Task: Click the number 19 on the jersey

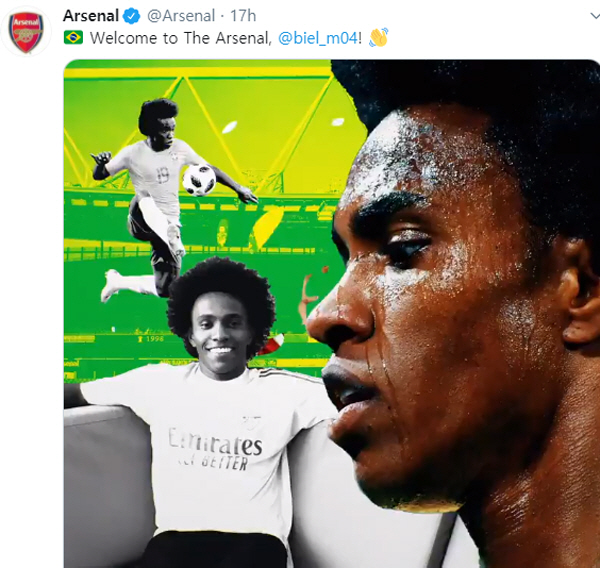Action: click(x=163, y=175)
